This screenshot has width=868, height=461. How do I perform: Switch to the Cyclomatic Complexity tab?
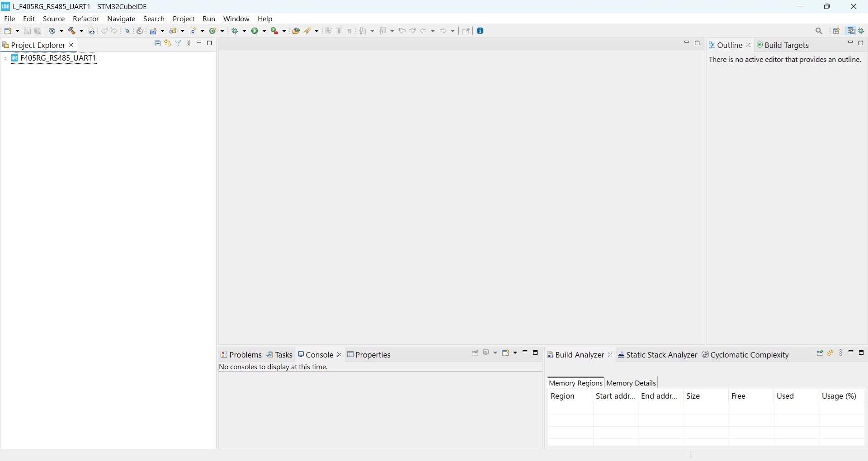pos(746,356)
